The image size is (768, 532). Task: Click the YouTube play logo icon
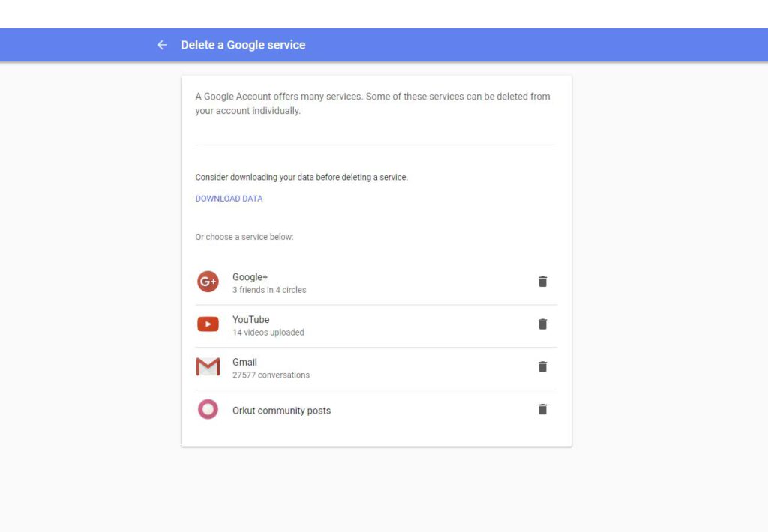[x=208, y=324]
